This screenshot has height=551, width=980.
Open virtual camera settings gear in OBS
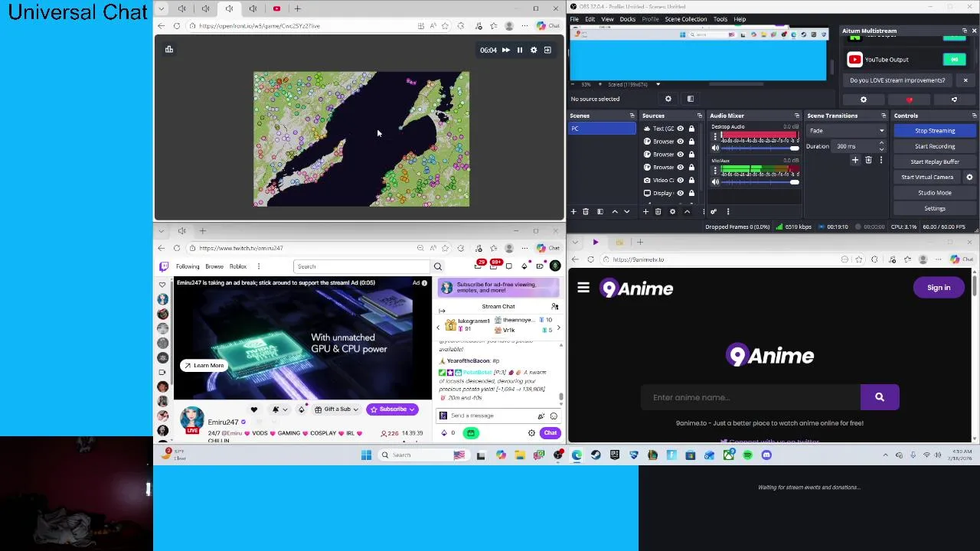(x=969, y=177)
